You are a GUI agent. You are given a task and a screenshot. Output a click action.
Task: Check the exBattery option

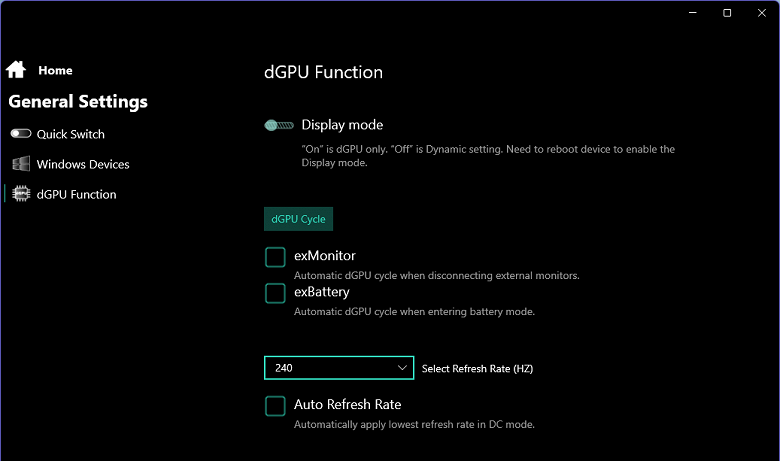tap(275, 293)
